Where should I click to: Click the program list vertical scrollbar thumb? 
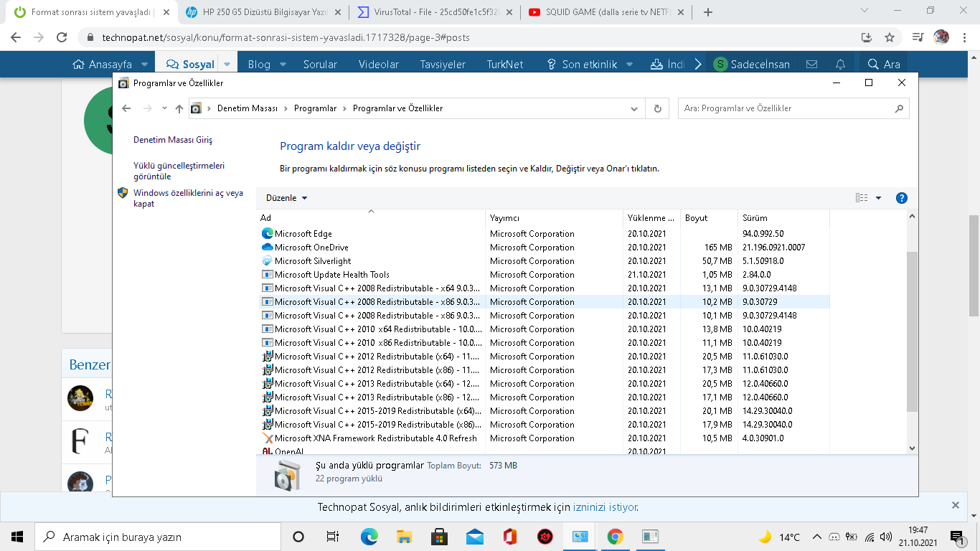click(912, 331)
